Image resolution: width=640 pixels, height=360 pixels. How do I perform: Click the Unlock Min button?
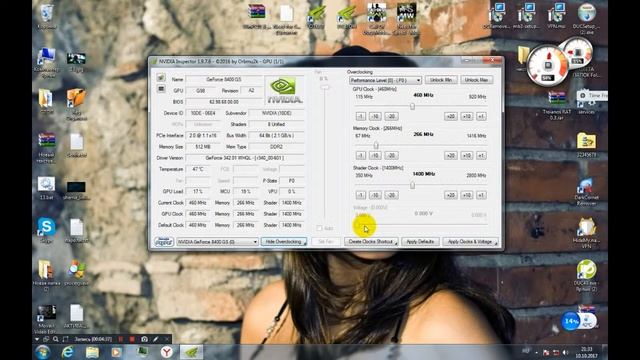click(x=441, y=80)
